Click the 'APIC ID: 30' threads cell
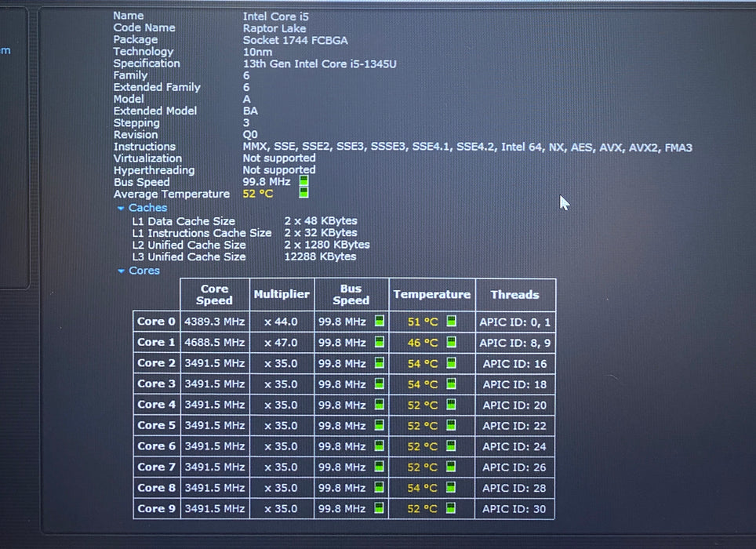The width and height of the screenshot is (756, 549). point(514,509)
